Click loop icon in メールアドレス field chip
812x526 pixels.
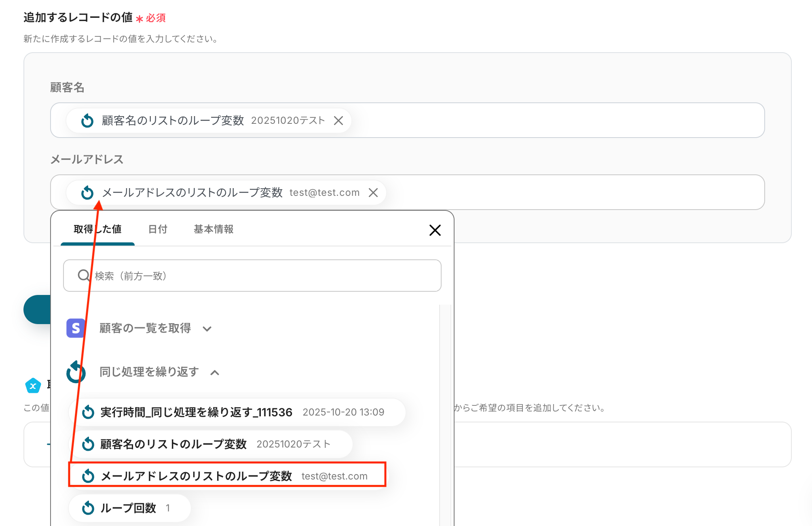click(87, 193)
